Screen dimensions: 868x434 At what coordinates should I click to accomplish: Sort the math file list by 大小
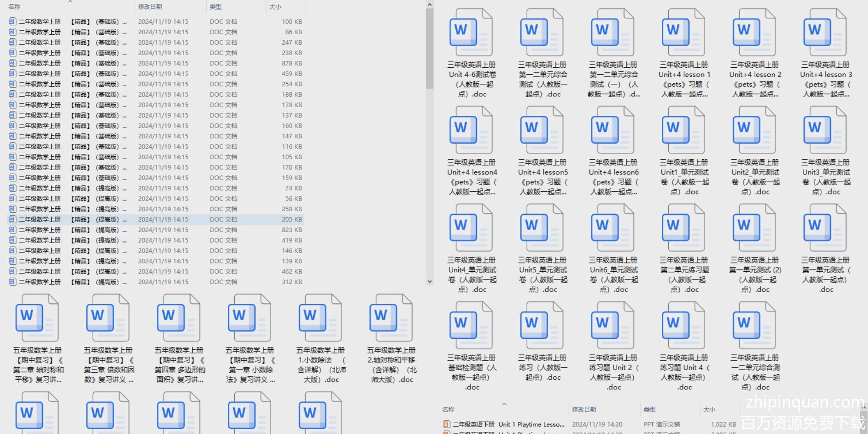pos(275,7)
